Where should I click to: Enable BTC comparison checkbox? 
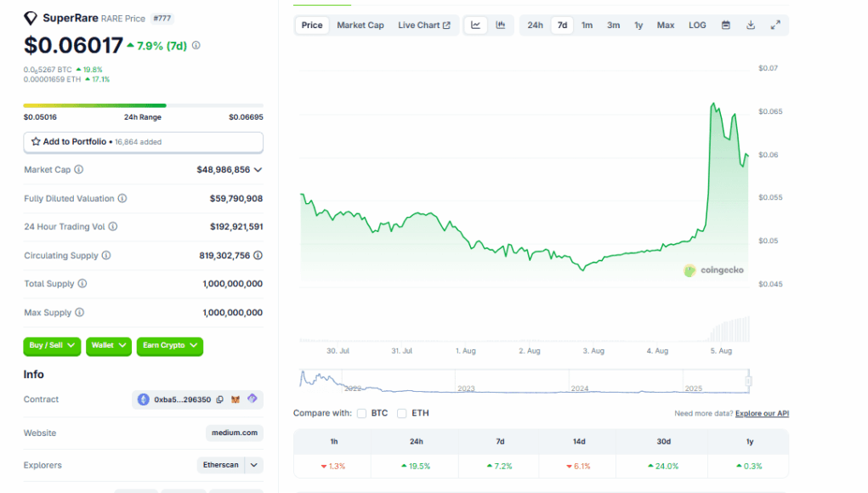tap(362, 413)
